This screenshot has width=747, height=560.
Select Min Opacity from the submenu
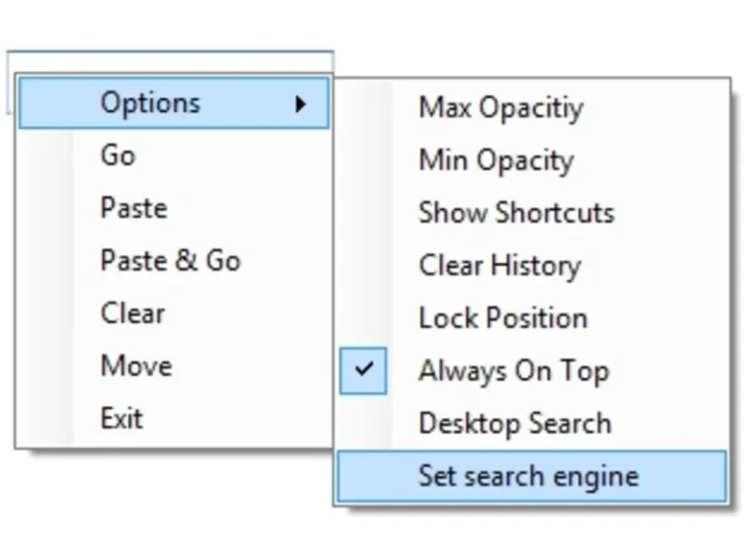[x=495, y=160]
